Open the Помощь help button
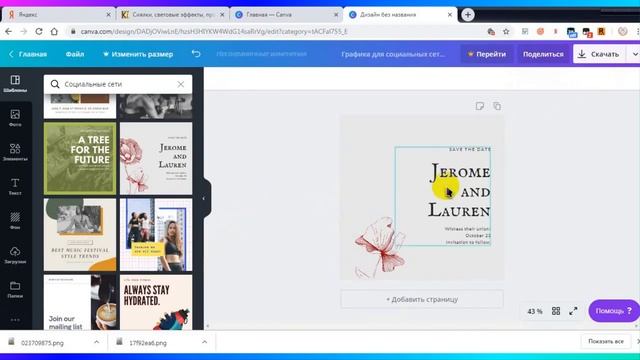The height and width of the screenshot is (360, 640). coord(613,311)
